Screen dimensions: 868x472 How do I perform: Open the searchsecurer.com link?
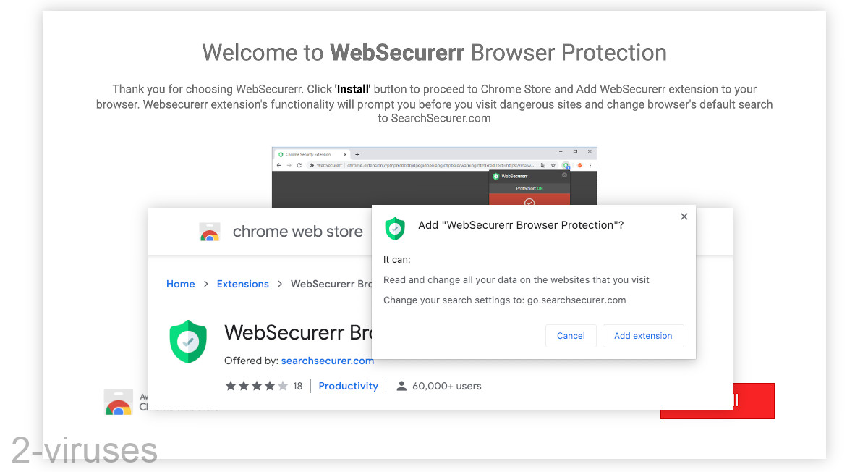pos(327,361)
